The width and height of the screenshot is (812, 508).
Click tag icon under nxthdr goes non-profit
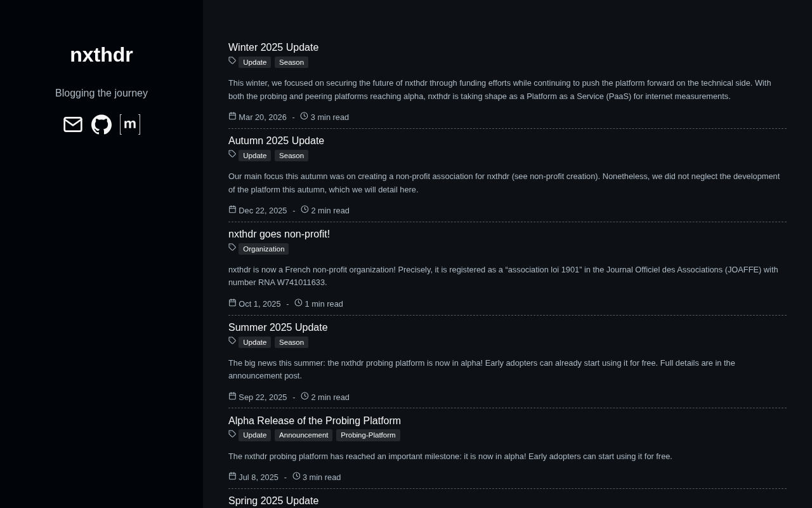click(x=232, y=248)
